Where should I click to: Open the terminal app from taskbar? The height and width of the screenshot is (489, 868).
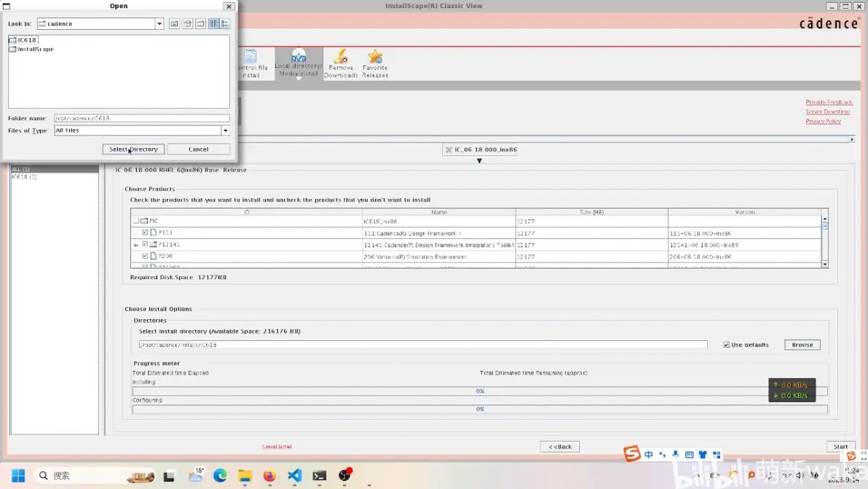click(x=320, y=476)
